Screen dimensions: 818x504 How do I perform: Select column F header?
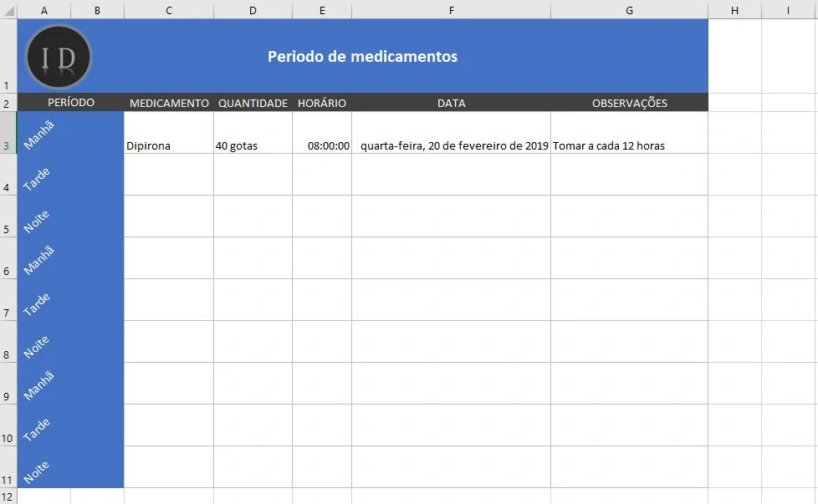tap(451, 9)
